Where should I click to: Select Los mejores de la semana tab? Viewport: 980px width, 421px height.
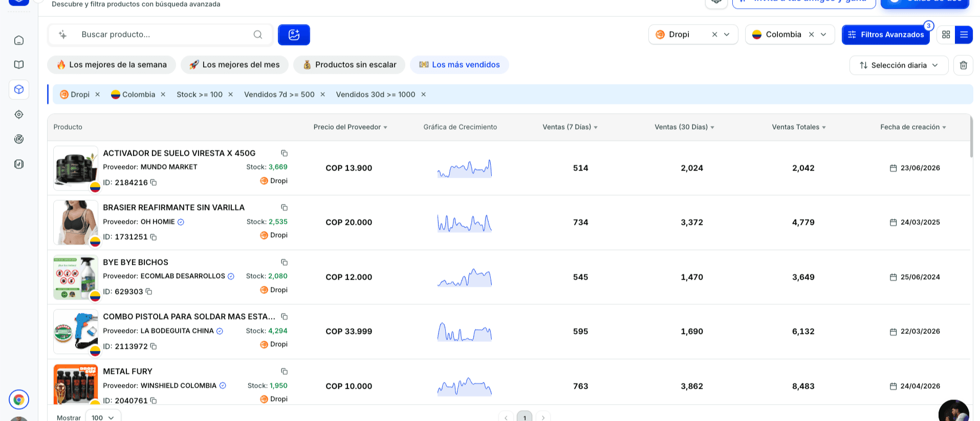tap(112, 65)
